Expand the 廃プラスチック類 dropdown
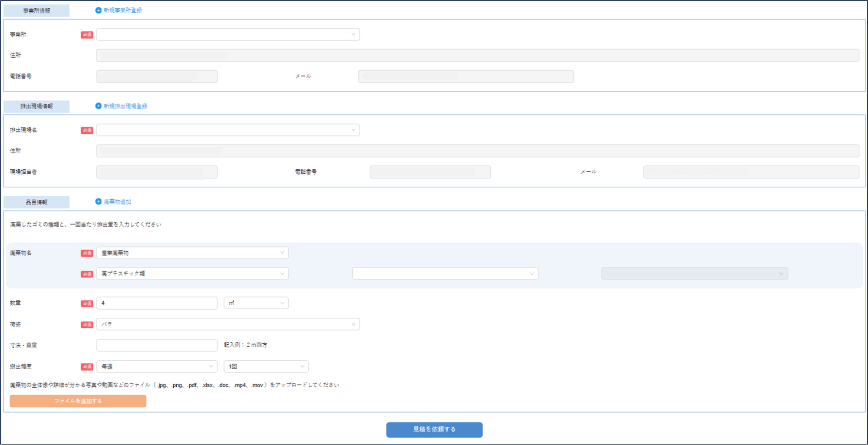The image size is (868, 445). click(192, 274)
